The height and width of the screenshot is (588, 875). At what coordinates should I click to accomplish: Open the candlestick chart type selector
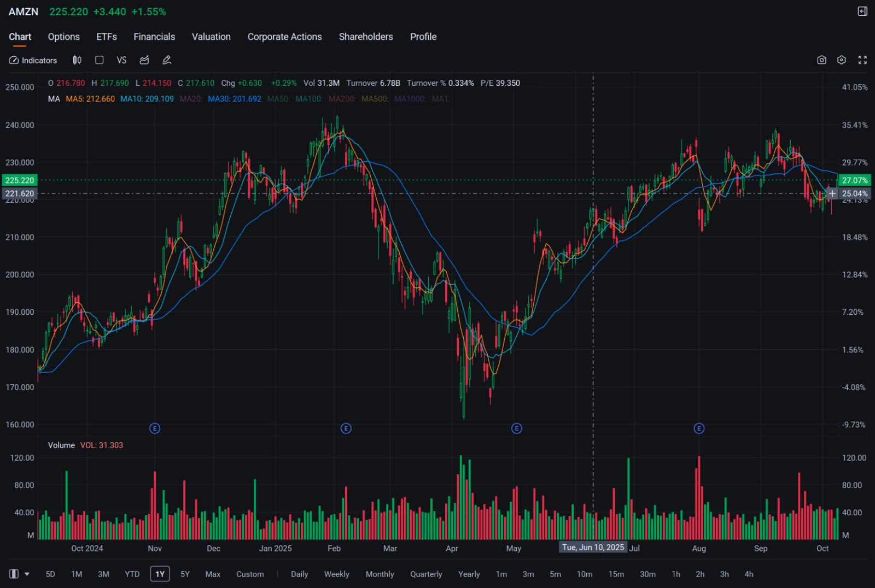tap(77, 60)
